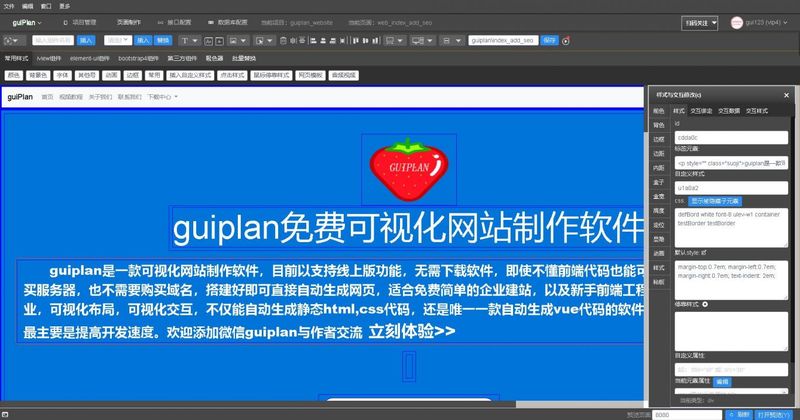Click the 网页模板 button
This screenshot has width=800, height=420.
point(310,76)
